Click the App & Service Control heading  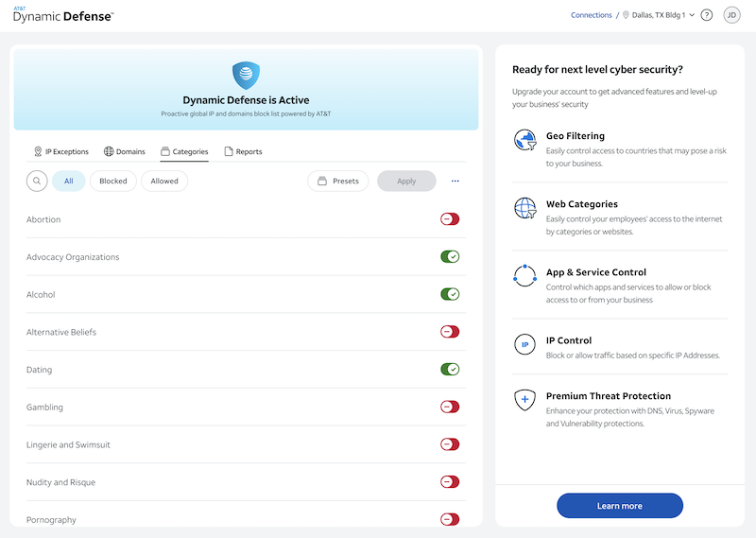pos(596,272)
